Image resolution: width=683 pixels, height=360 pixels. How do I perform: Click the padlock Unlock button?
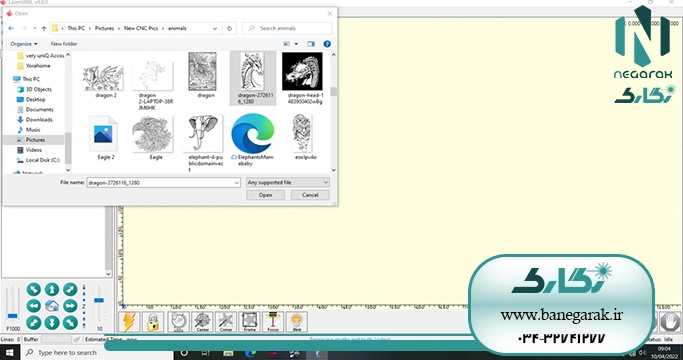[x=153, y=322]
